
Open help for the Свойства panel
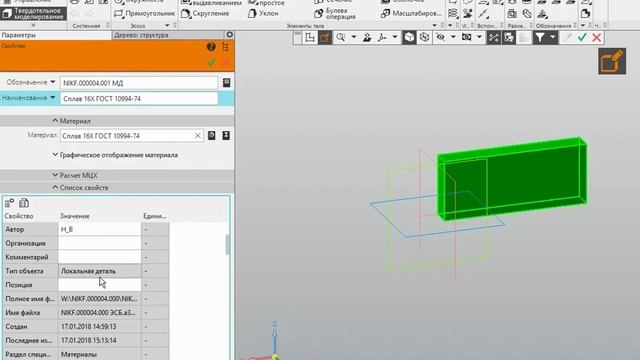pyautogui.click(x=211, y=47)
